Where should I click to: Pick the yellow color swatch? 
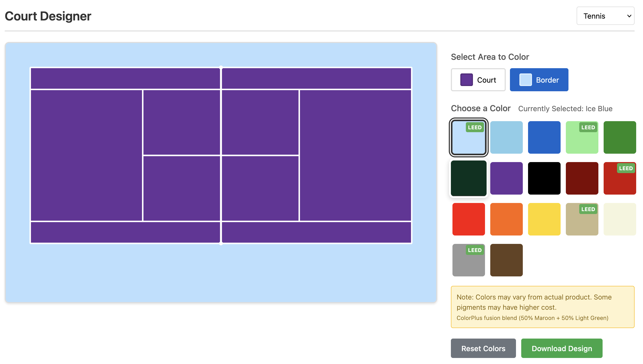coord(544,219)
